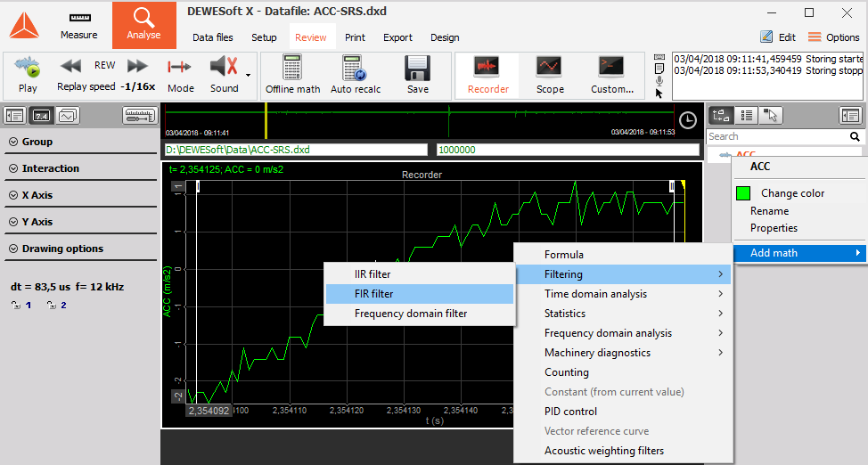The height and width of the screenshot is (465, 868).
Task: Open the Custom display view
Action: (x=611, y=75)
